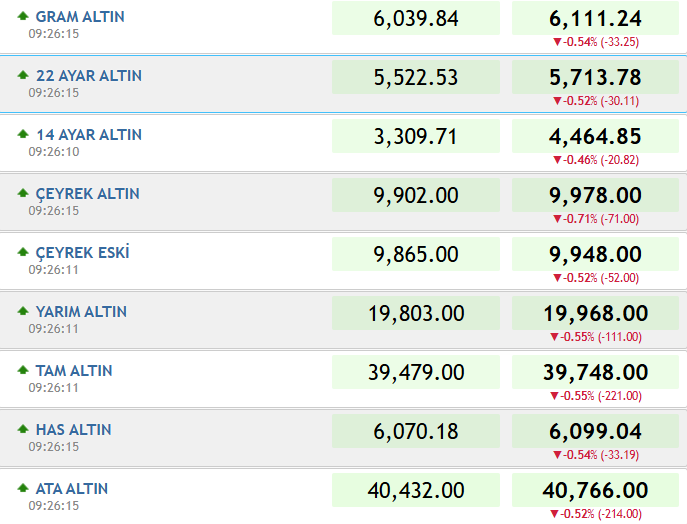This screenshot has width=687, height=524.
Task: Open the GRAM ALTIN link
Action: 80,17
